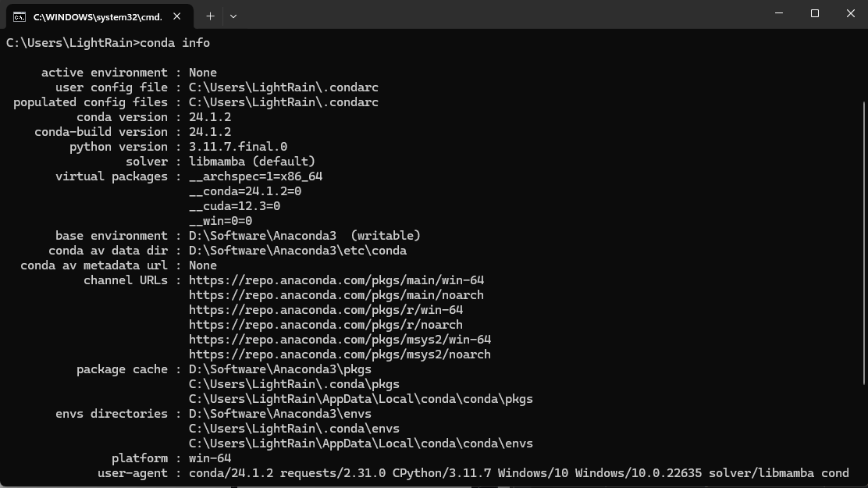Minimize the terminal window
This screenshot has width=868, height=488.
pos(779,13)
